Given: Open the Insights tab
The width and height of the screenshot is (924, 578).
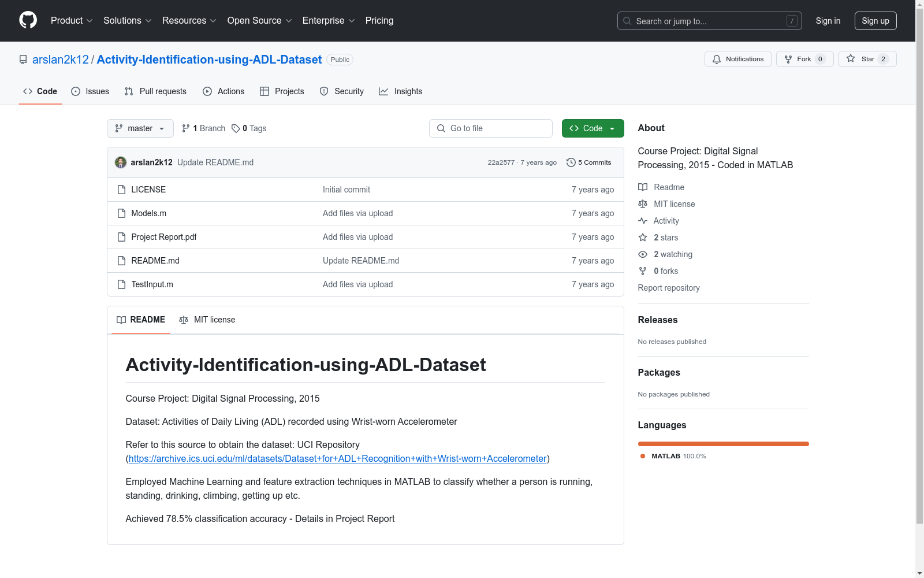Looking at the screenshot, I should coord(400,91).
